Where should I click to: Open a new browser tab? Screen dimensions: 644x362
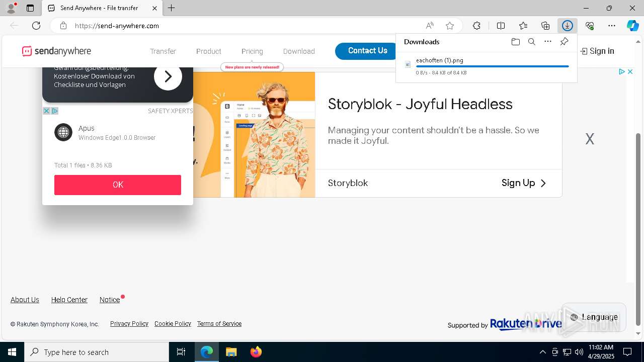(172, 8)
